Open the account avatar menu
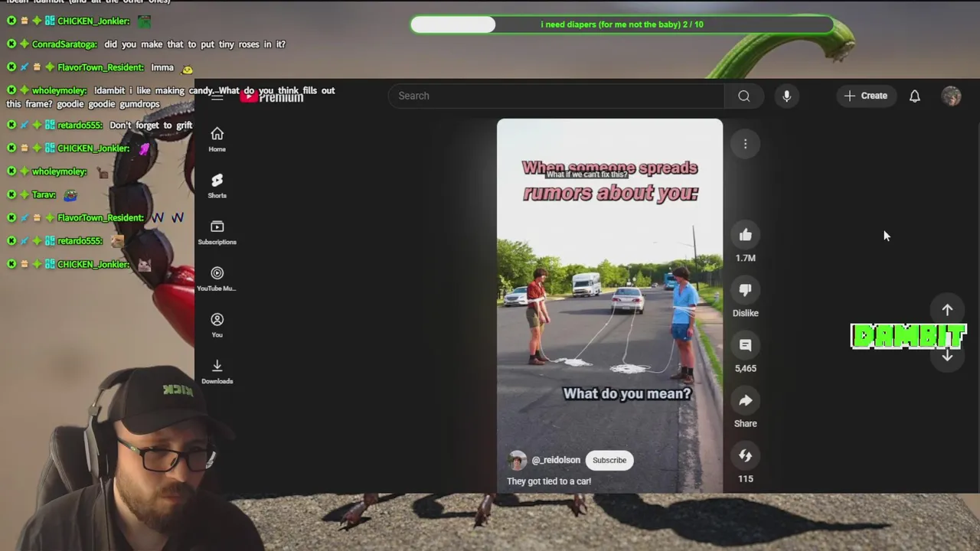The image size is (980, 551). [x=951, y=96]
